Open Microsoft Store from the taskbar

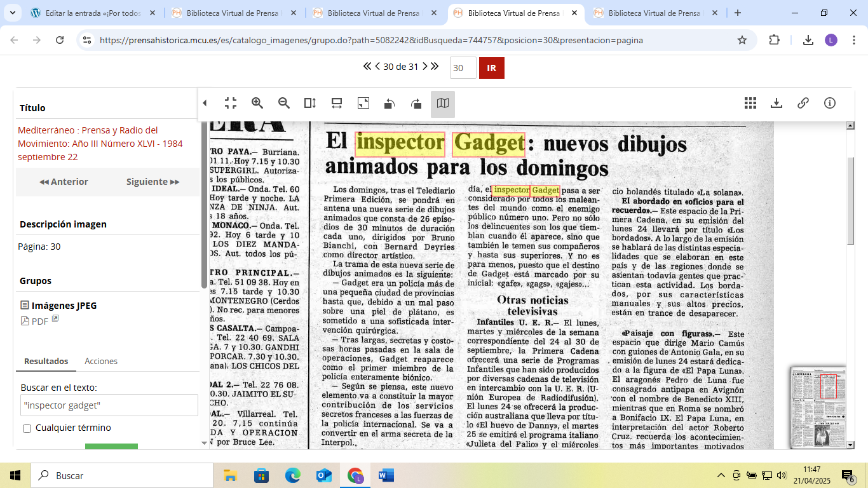[x=261, y=475]
